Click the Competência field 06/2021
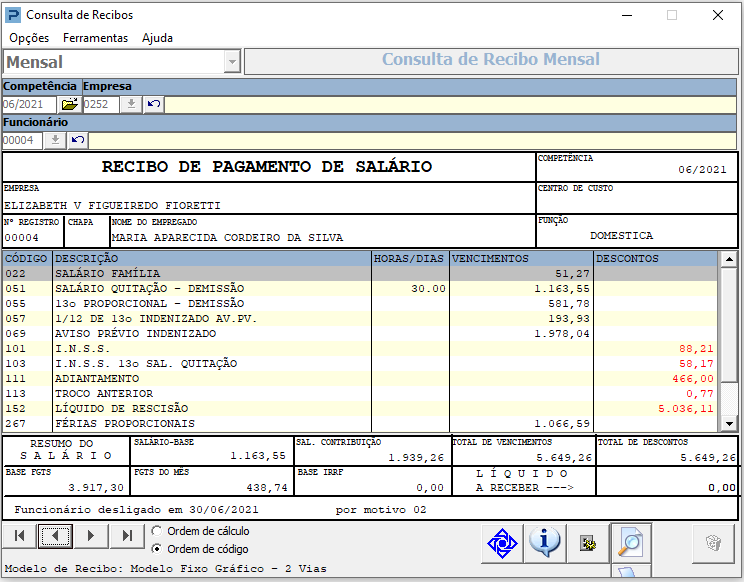This screenshot has height=582, width=746. [x=29, y=104]
